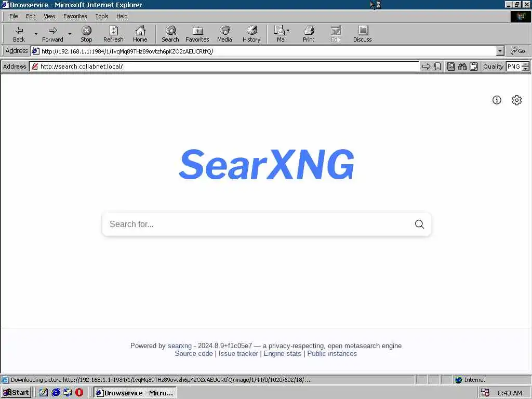Open the Issue tracker link
Image resolution: width=532 pixels, height=399 pixels.
(238, 353)
